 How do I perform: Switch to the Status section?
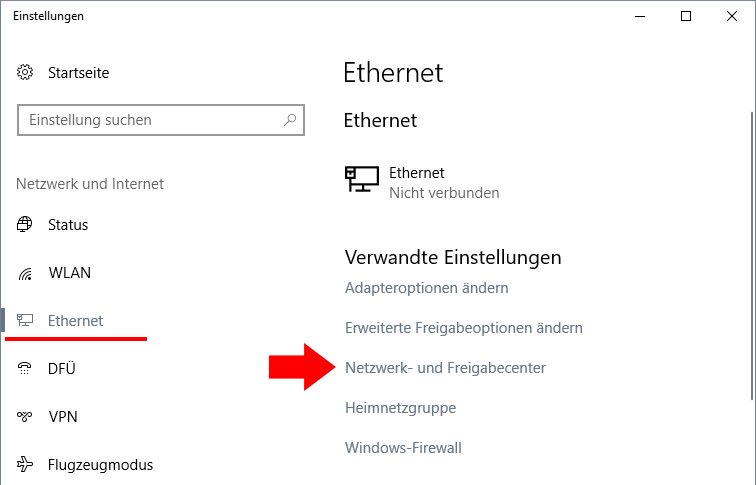68,225
